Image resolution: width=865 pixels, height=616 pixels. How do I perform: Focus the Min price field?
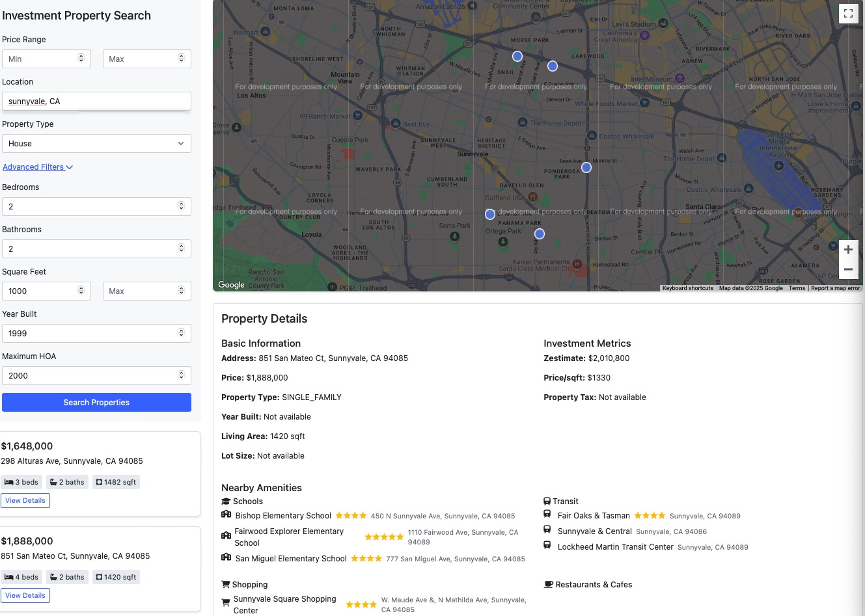point(46,59)
